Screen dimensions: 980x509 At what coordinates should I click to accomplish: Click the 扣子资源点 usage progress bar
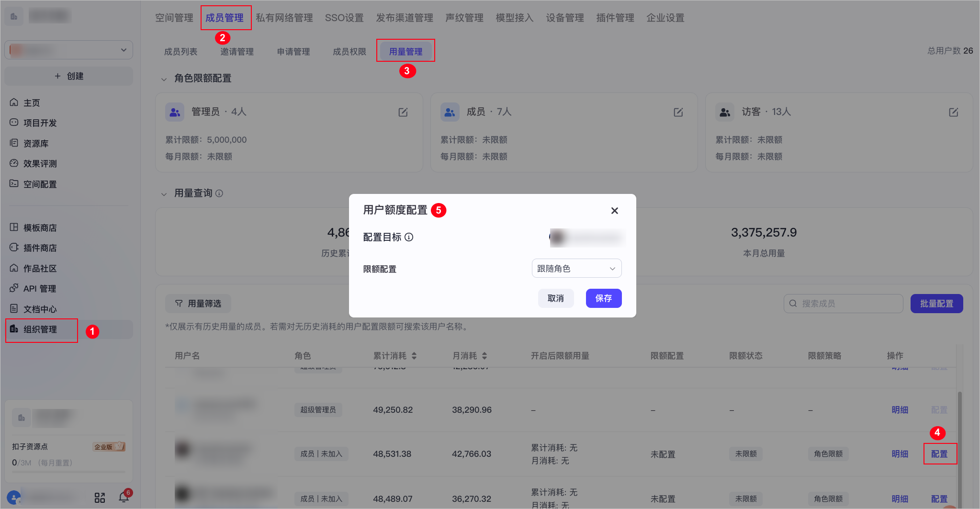point(68,472)
